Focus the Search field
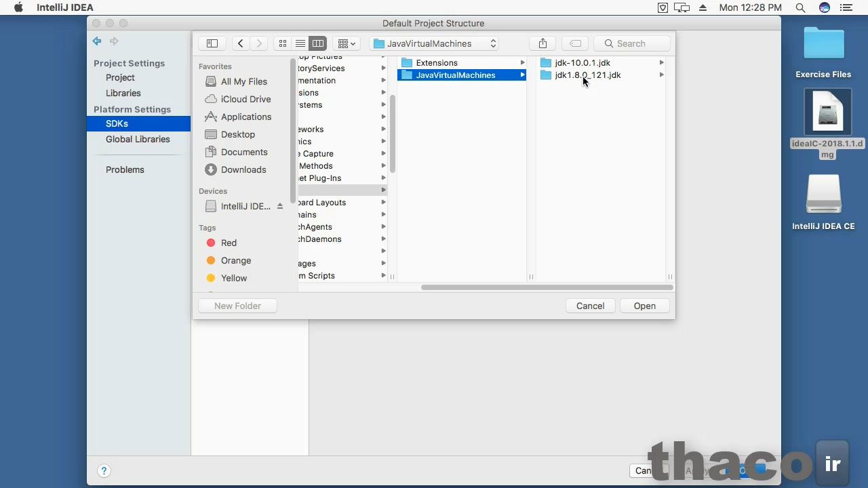The height and width of the screenshot is (488, 868). pyautogui.click(x=632, y=43)
